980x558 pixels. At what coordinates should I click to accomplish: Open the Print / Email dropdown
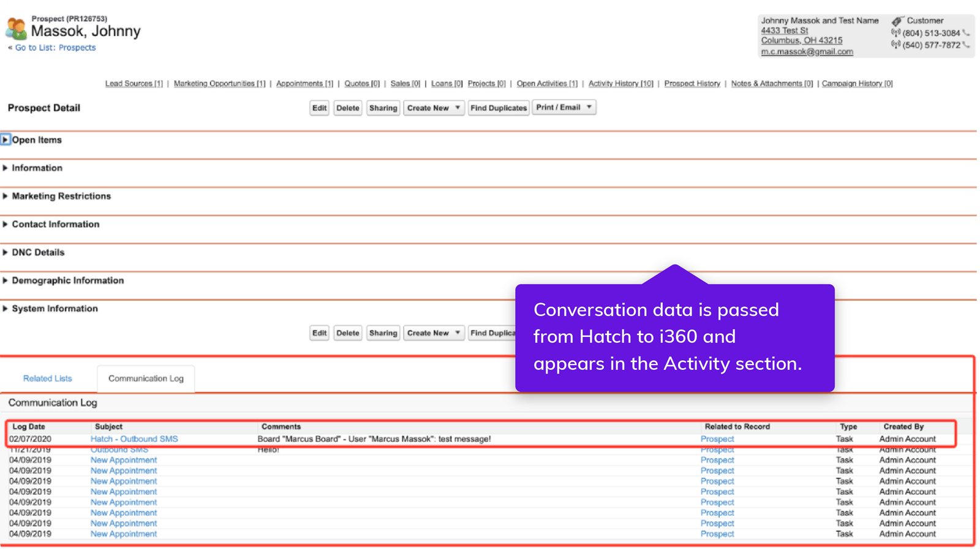point(563,107)
